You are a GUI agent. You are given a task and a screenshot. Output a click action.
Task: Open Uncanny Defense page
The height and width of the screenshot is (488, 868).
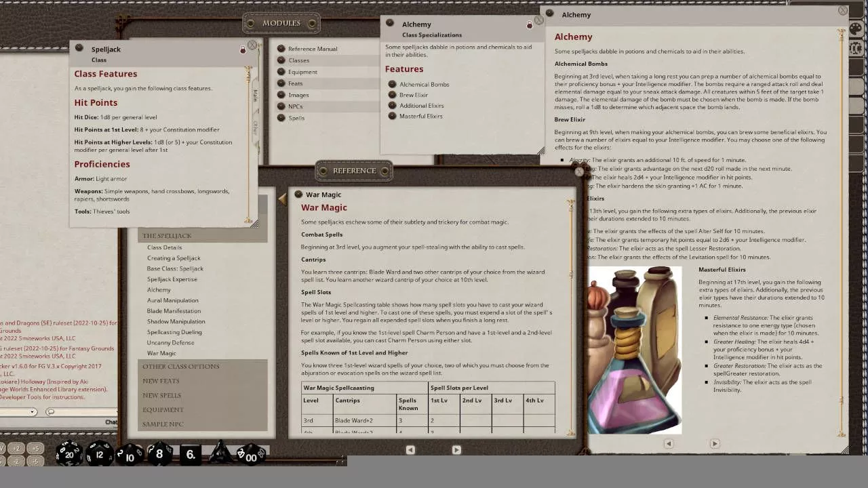coord(170,343)
